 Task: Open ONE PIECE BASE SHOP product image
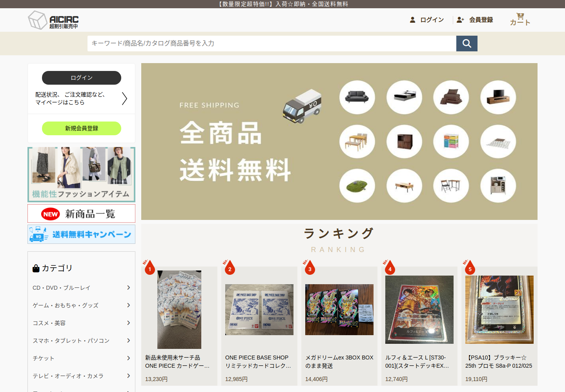tap(259, 310)
